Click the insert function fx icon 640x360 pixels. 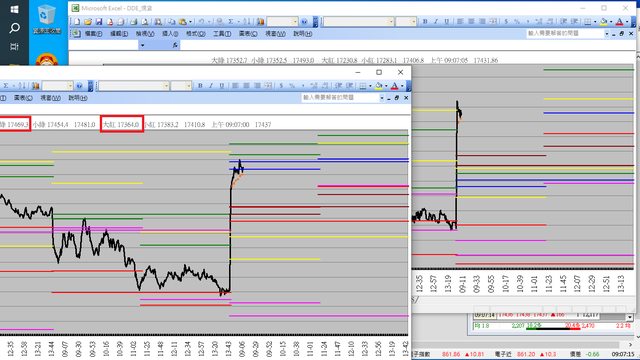click(175, 45)
